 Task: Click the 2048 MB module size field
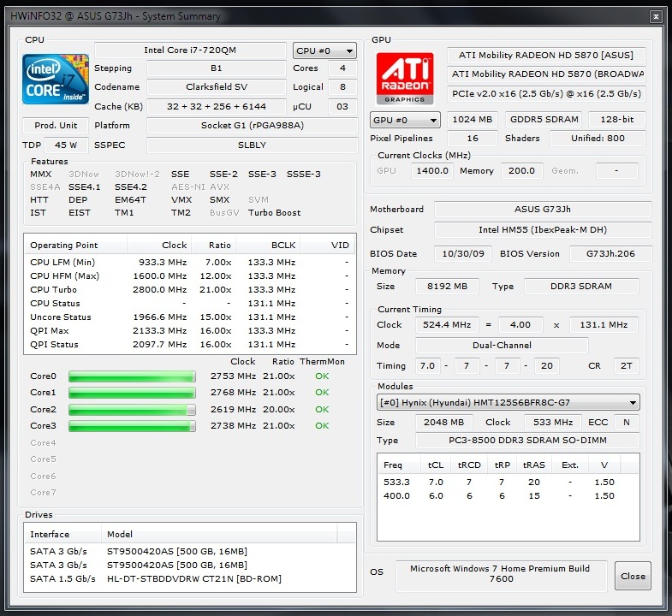point(444,423)
